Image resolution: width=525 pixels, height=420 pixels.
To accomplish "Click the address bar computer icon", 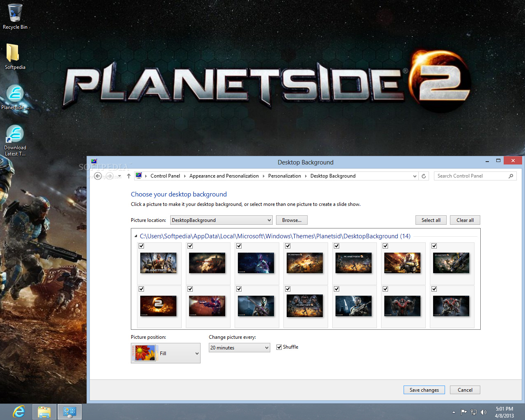I will [x=139, y=176].
